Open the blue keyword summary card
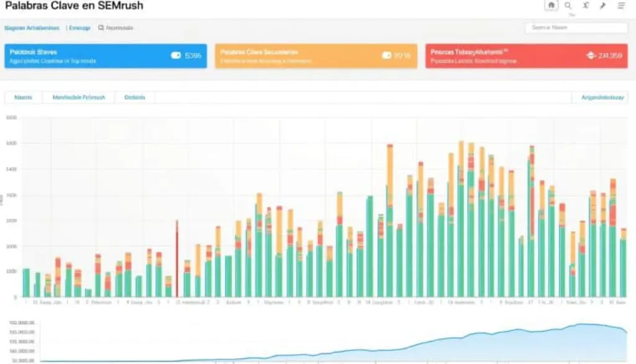 (x=106, y=56)
